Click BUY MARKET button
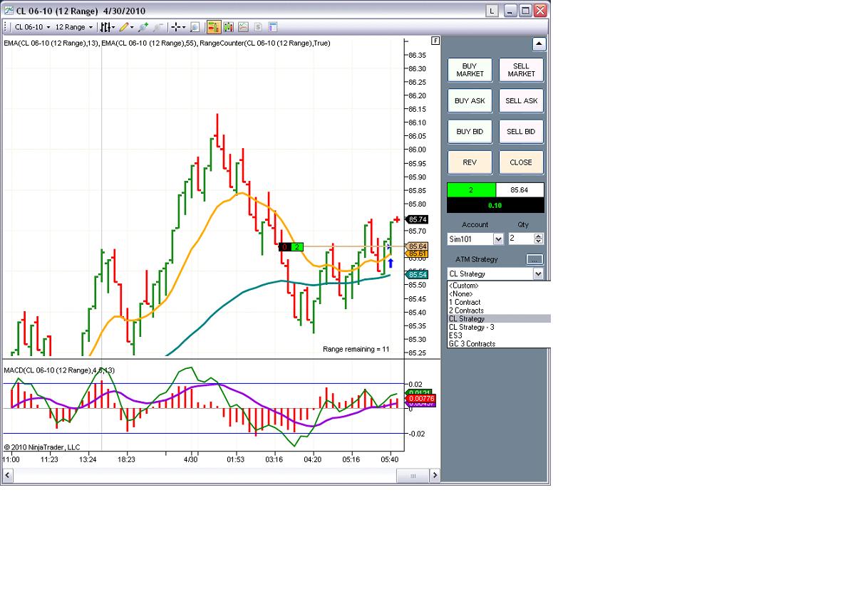The height and width of the screenshot is (616, 868). pyautogui.click(x=470, y=70)
